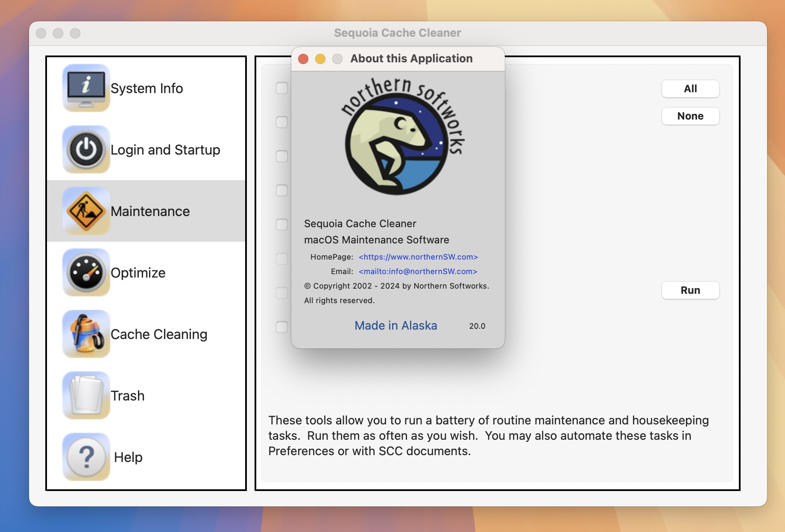Click the Help question mark icon
785x532 pixels.
[x=86, y=457]
